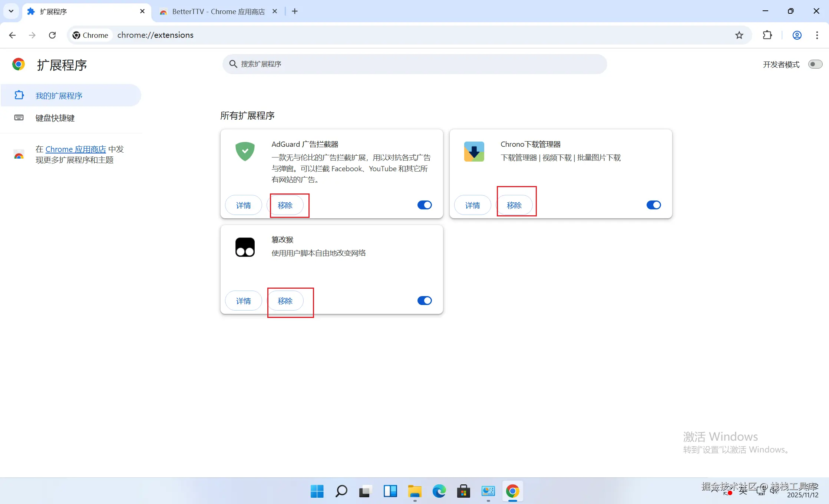Switch to the BetterTTV store tab
This screenshot has height=504, width=829.
(218, 11)
